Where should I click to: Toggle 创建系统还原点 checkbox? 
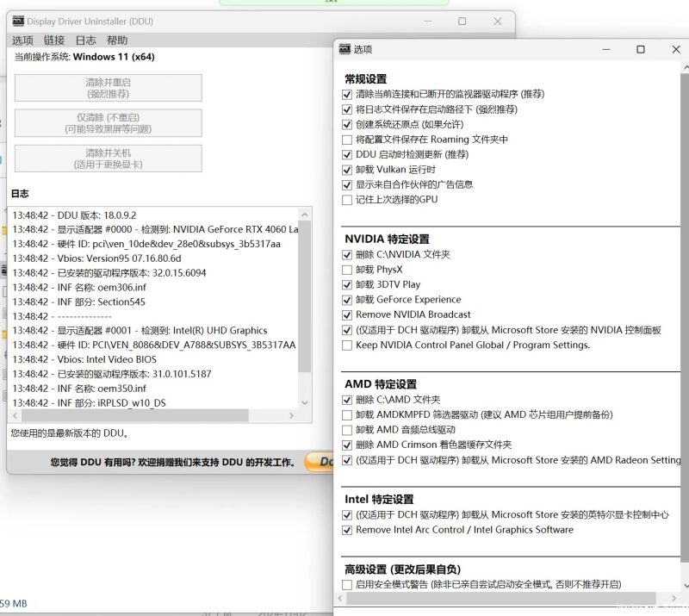click(347, 125)
